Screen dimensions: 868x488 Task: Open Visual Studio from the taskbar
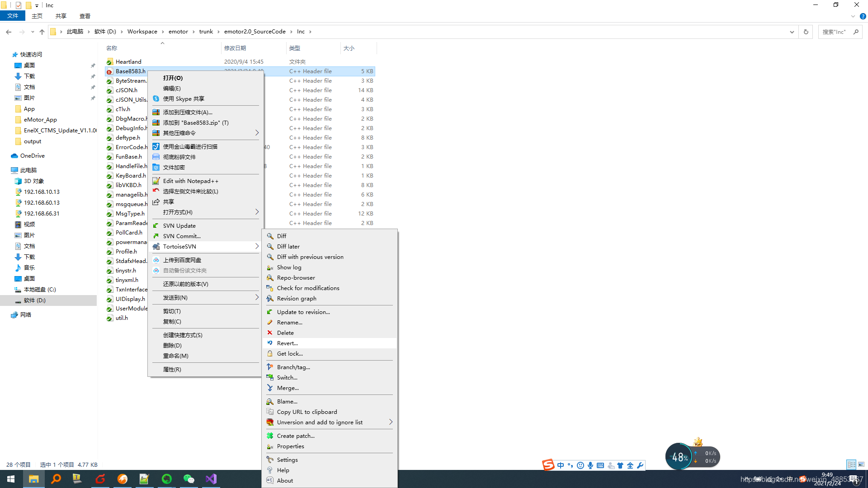point(211,479)
